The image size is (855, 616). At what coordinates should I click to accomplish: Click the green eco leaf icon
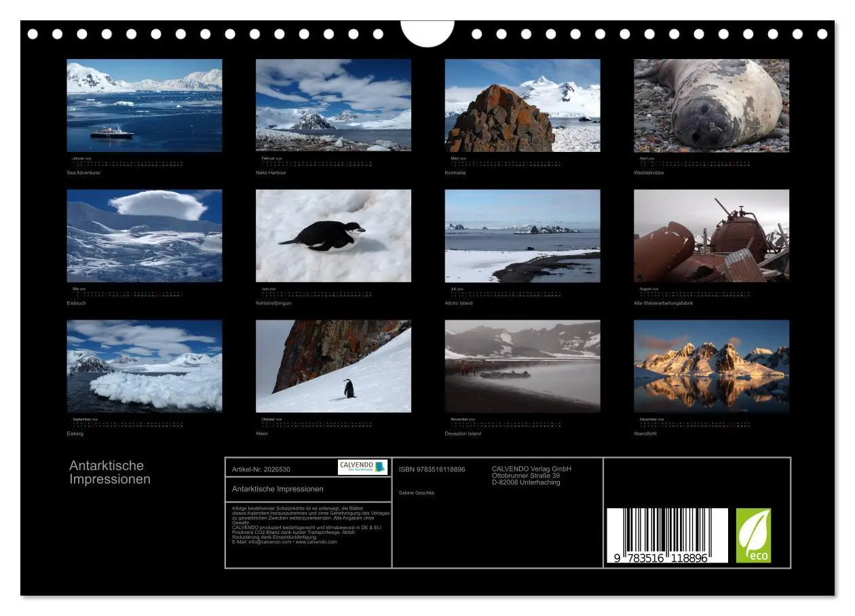click(754, 535)
